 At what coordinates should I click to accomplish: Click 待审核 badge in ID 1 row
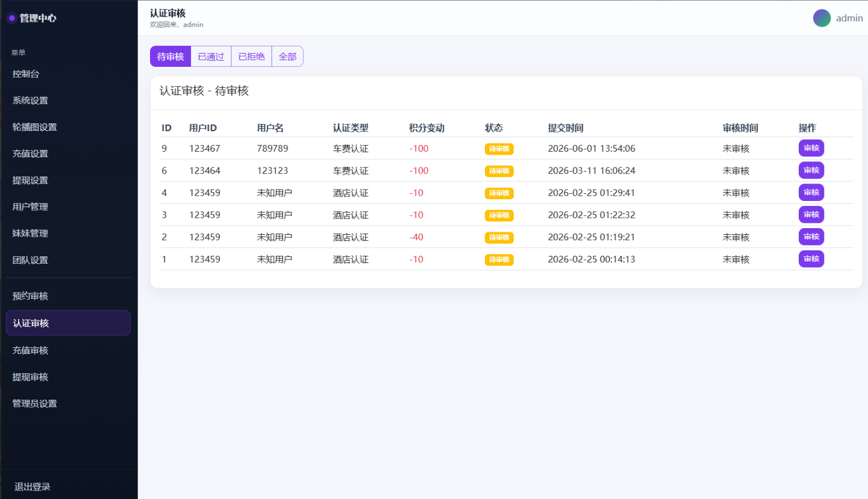tap(499, 259)
